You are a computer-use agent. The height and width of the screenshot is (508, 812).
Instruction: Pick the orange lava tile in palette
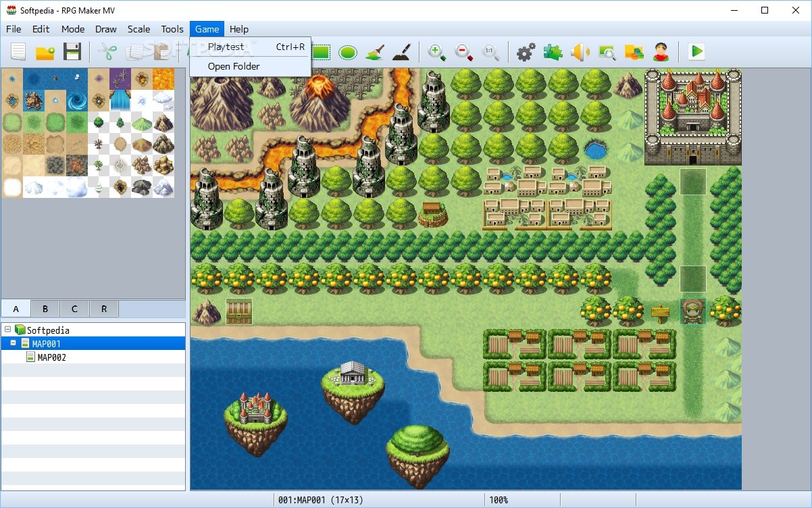pyautogui.click(x=163, y=78)
